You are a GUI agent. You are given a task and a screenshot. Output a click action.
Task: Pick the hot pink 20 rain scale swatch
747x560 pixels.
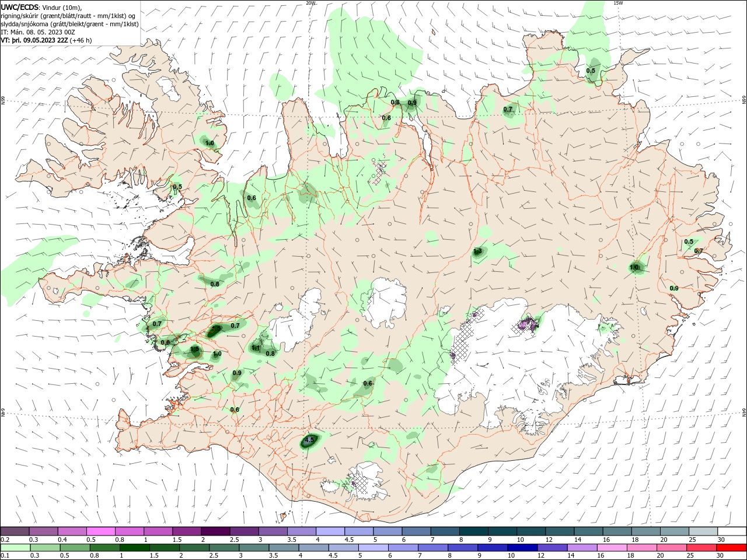click(x=671, y=548)
